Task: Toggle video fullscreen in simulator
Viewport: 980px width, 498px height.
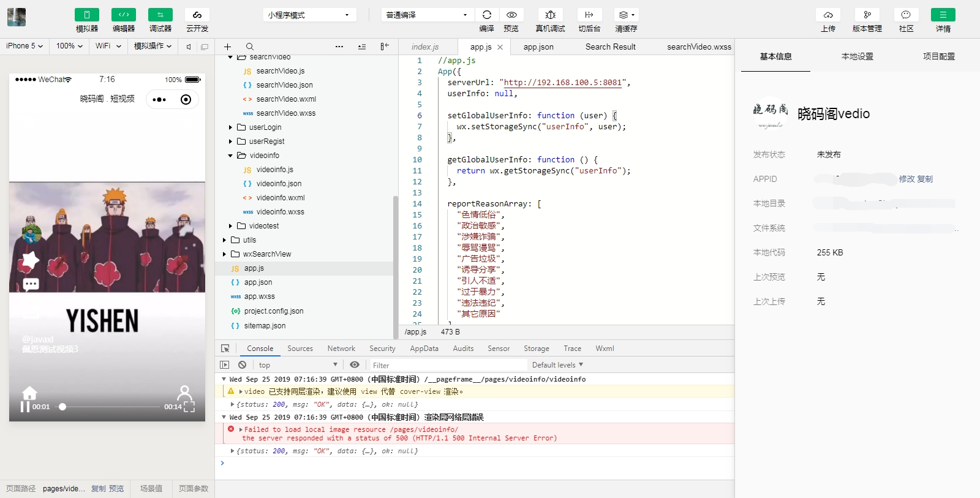Action: click(x=189, y=407)
